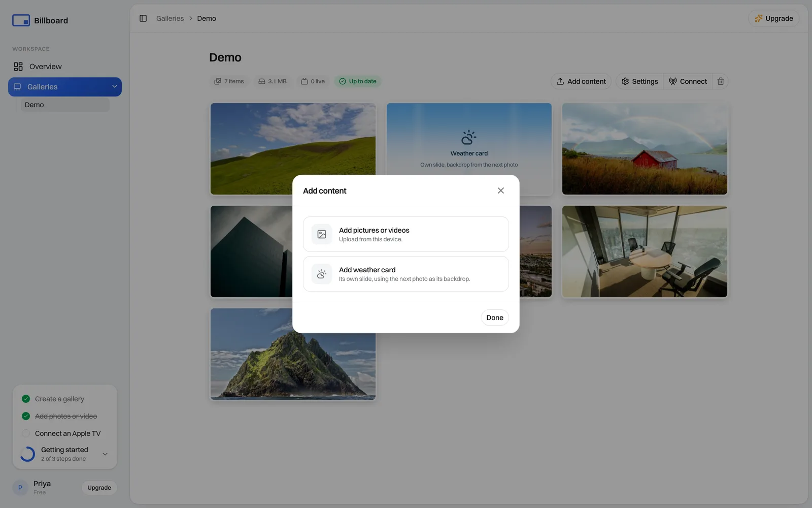
Task: Choose Add pictures or videos
Action: 406,234
